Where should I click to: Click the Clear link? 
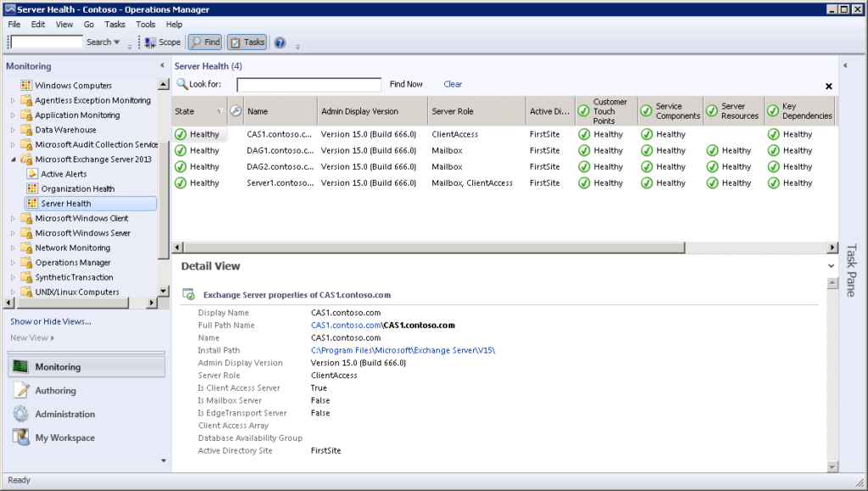(453, 84)
